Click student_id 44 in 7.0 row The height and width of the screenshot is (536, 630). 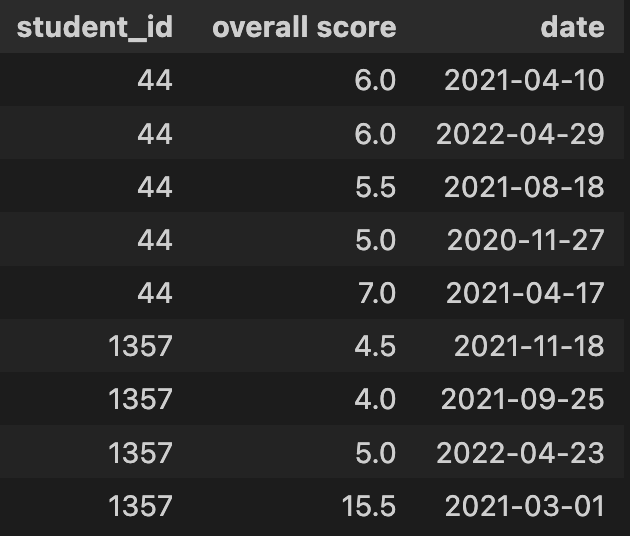[155, 293]
